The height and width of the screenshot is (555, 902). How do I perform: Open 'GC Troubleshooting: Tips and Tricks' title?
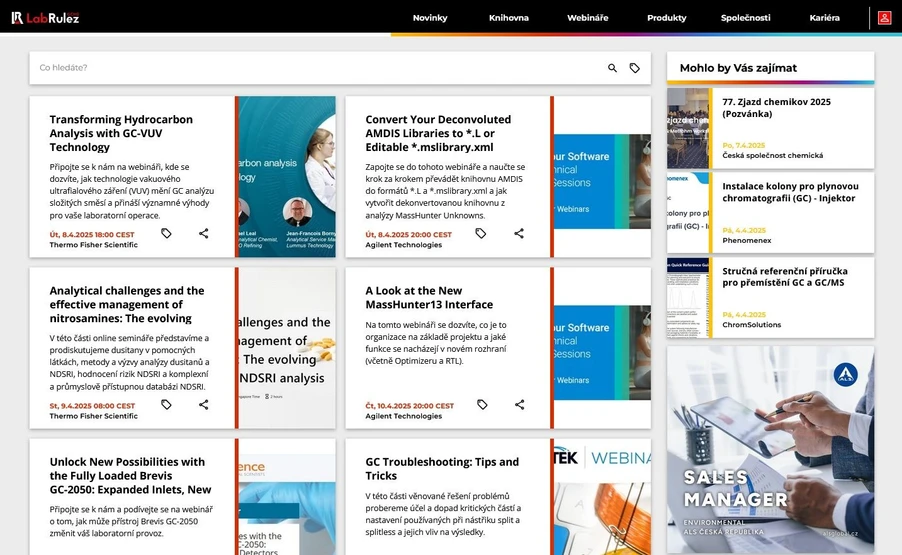pos(442,469)
